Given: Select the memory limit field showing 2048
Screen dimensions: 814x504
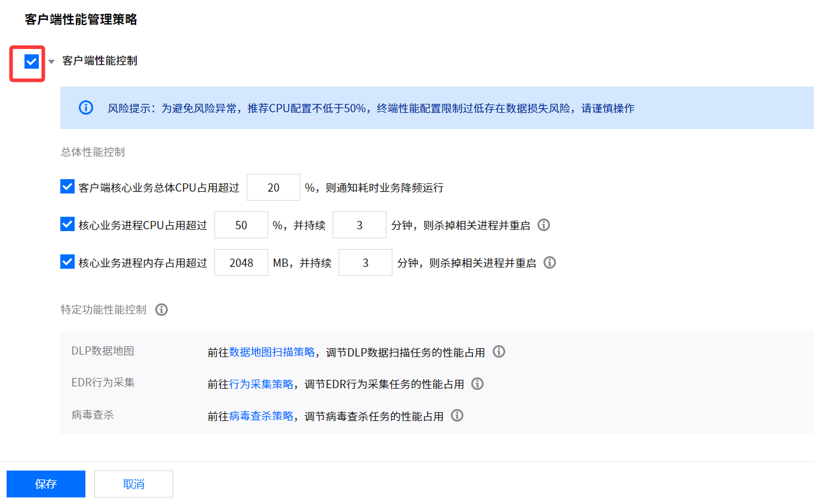Looking at the screenshot, I should click(241, 263).
